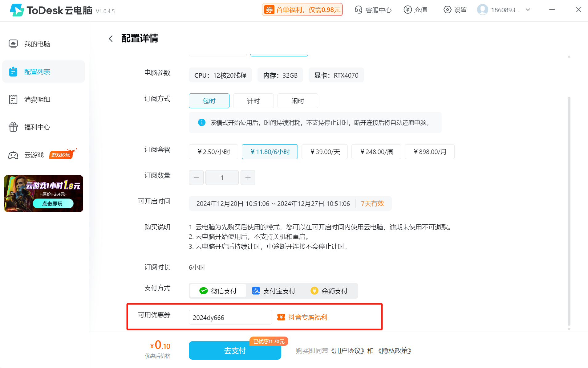Click the coupon code input field
588x368 pixels.
pyautogui.click(x=230, y=317)
